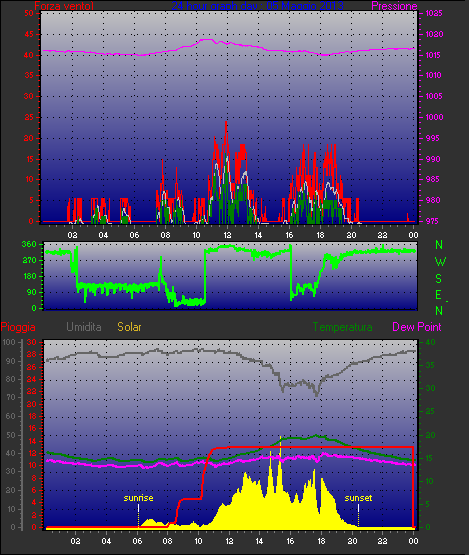469x555 pixels.
Task: Click the 'Forza vento' wind speed label
Action: pyautogui.click(x=64, y=6)
